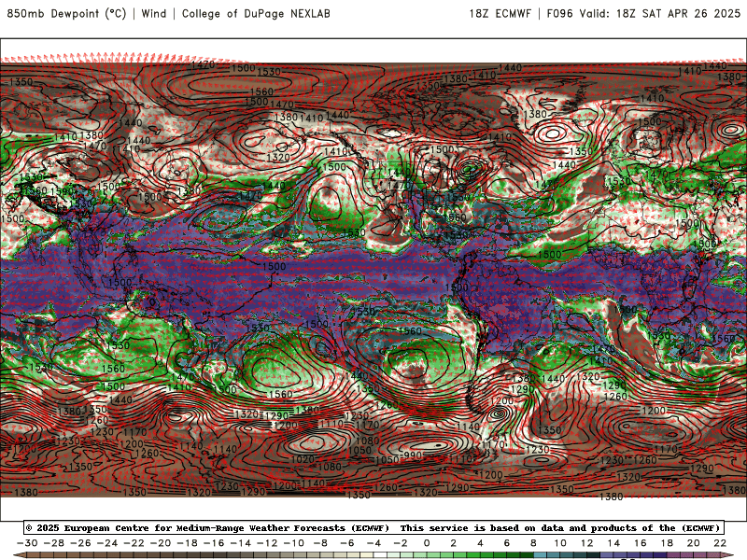Click 'College of DuPage NEXLAB' header text
Screen dimensions: 747x560
256,13
